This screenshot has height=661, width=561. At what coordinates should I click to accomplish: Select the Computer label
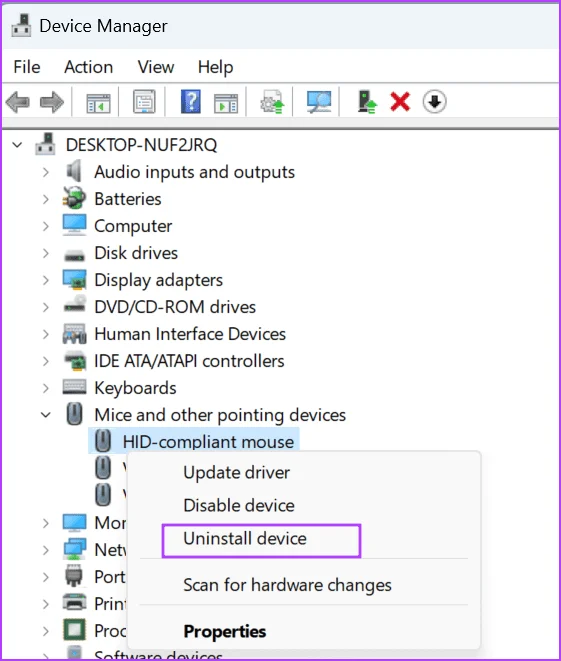[133, 226]
